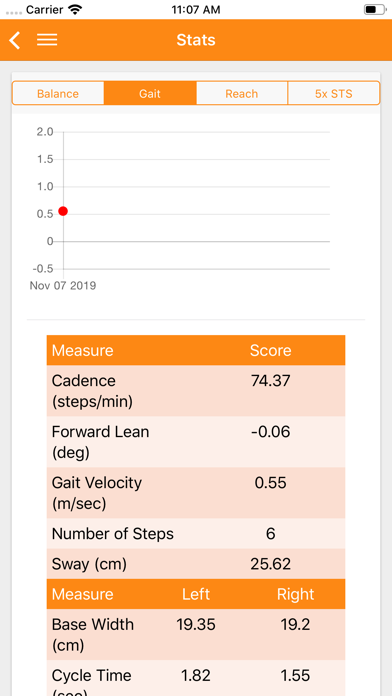
Task: Tap the Forward Lean (deg) row
Action: tap(196, 442)
